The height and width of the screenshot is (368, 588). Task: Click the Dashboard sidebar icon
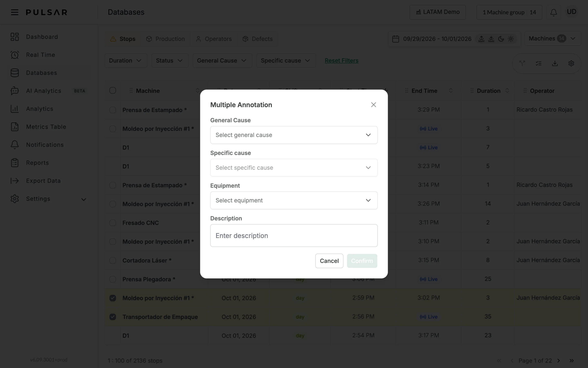pos(14,37)
